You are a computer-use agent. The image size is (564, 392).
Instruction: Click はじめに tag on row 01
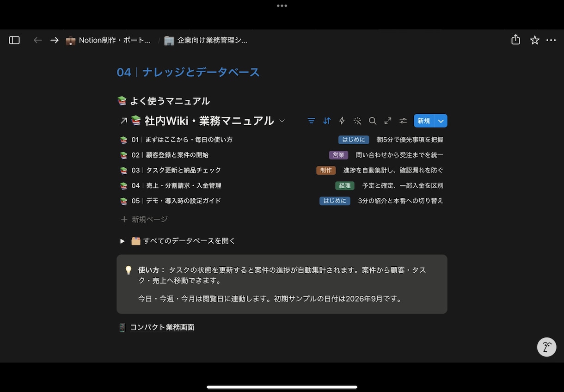(x=354, y=140)
